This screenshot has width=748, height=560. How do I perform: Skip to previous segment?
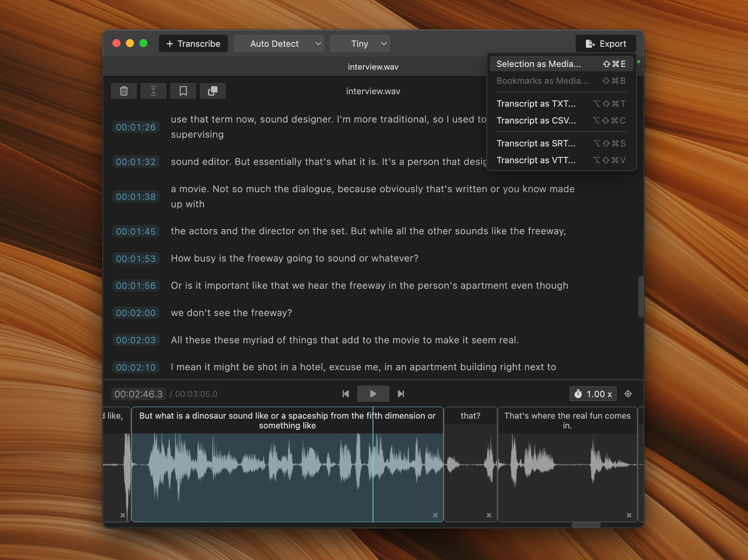[346, 394]
